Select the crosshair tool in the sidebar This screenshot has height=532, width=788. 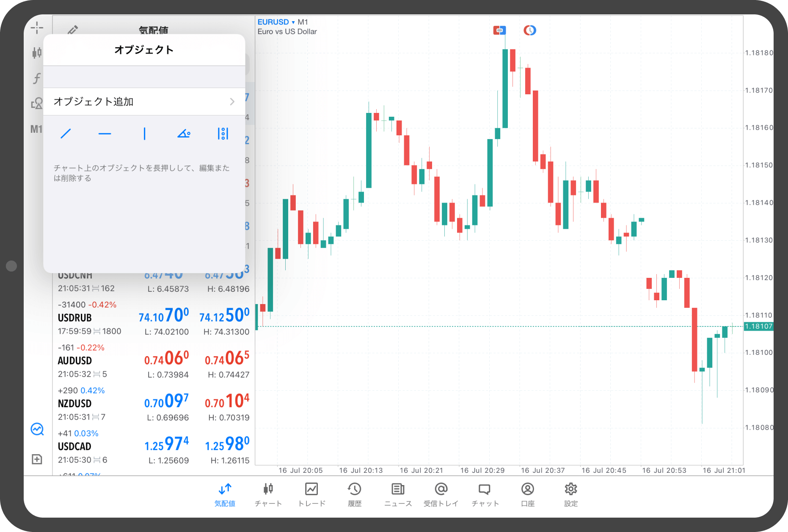[37, 28]
